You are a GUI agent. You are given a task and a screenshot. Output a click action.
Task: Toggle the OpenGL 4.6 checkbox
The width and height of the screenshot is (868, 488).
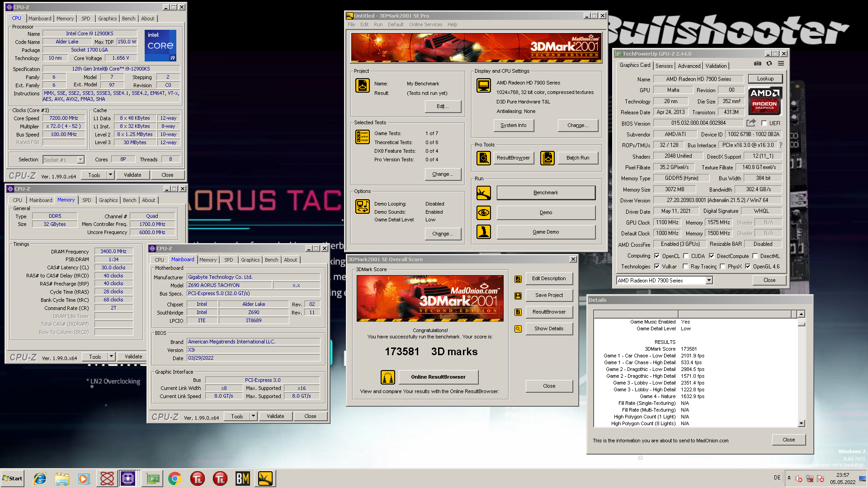point(748,266)
